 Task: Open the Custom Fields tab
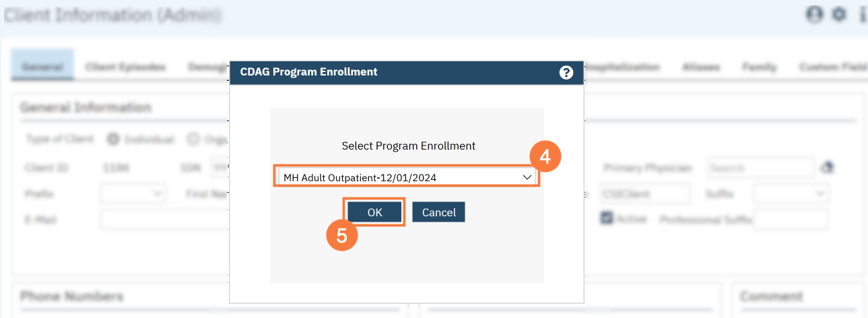point(832,67)
